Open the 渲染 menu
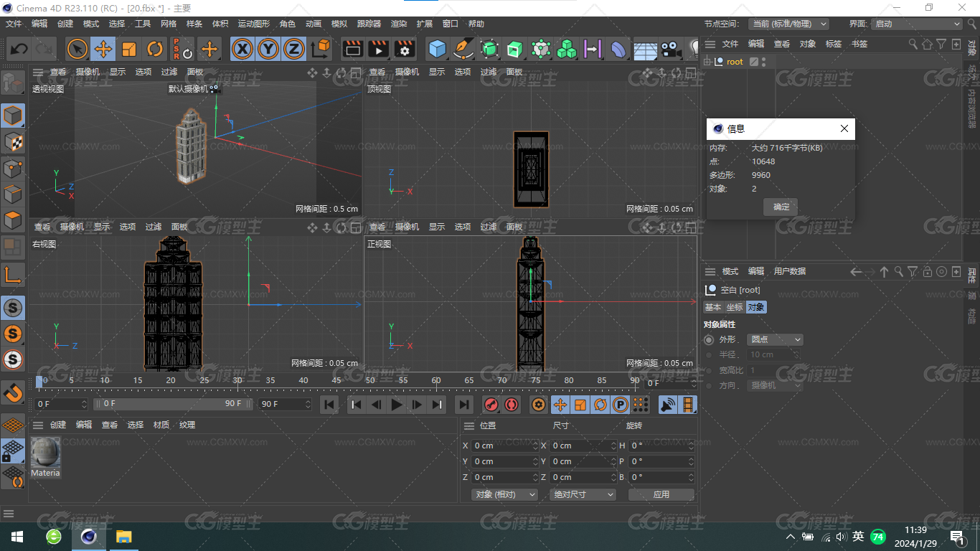 point(399,24)
